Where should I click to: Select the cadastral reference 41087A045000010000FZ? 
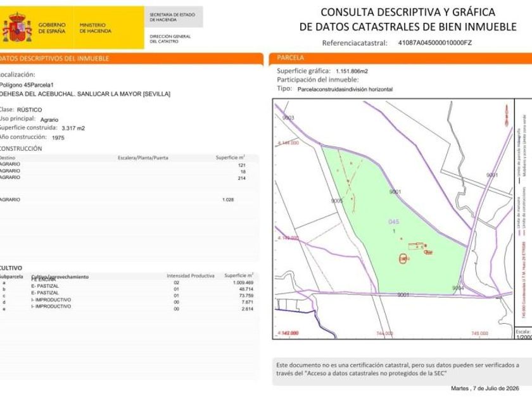(x=434, y=43)
